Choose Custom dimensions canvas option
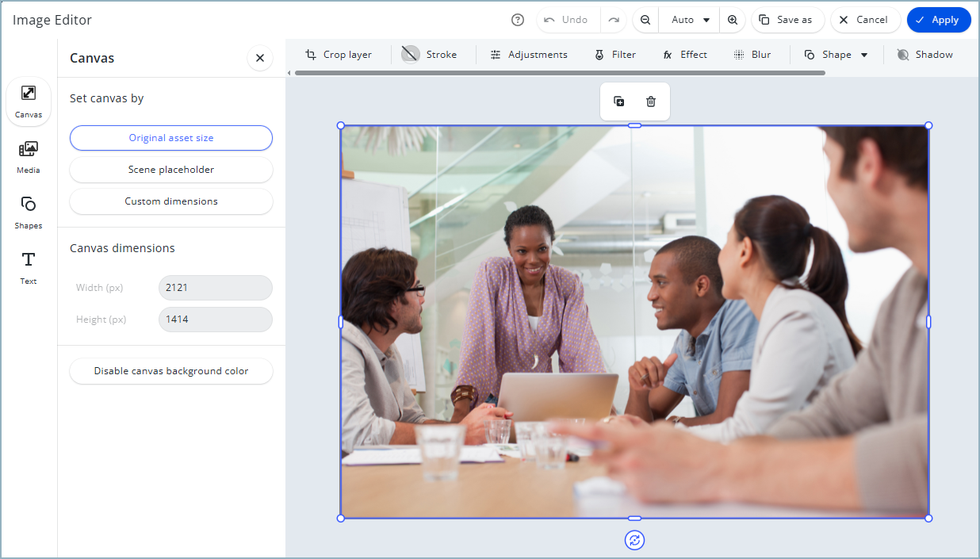 click(x=171, y=201)
